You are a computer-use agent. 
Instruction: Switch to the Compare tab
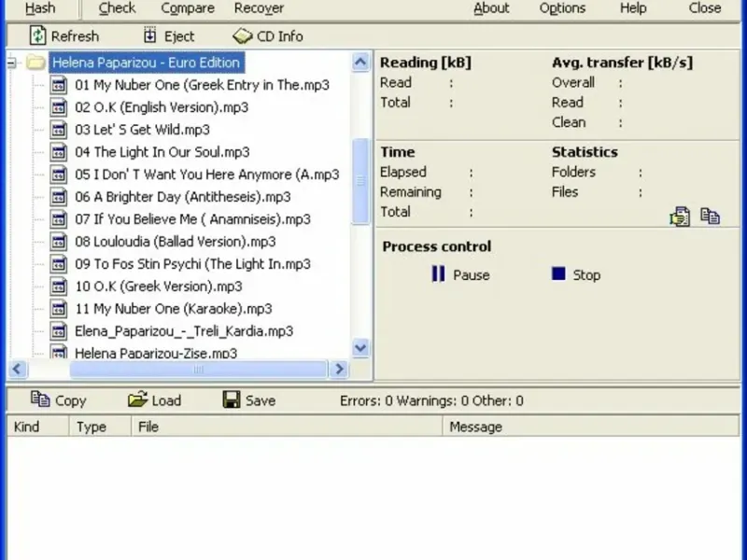(188, 8)
